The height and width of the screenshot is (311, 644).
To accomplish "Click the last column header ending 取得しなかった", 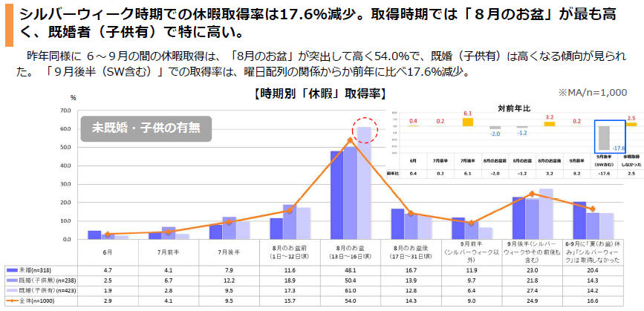I will (x=592, y=252).
